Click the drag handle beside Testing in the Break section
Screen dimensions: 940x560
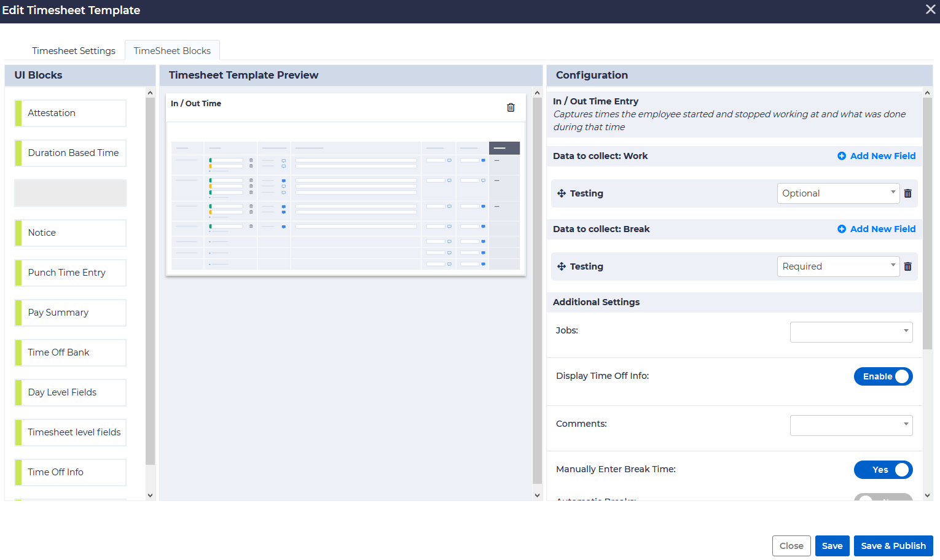[x=562, y=266]
